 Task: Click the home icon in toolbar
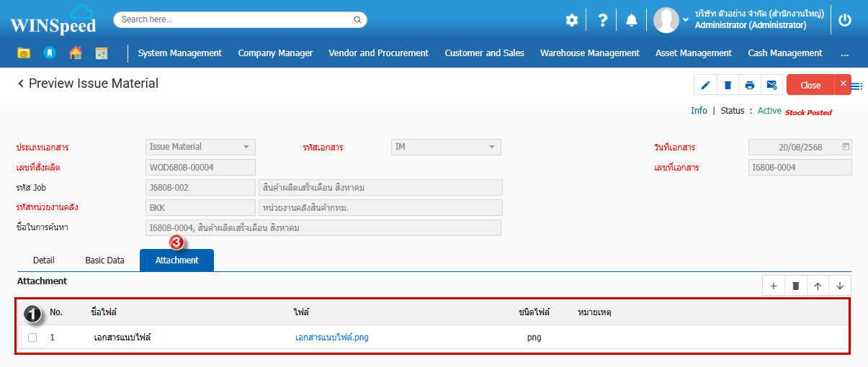pyautogui.click(x=75, y=53)
